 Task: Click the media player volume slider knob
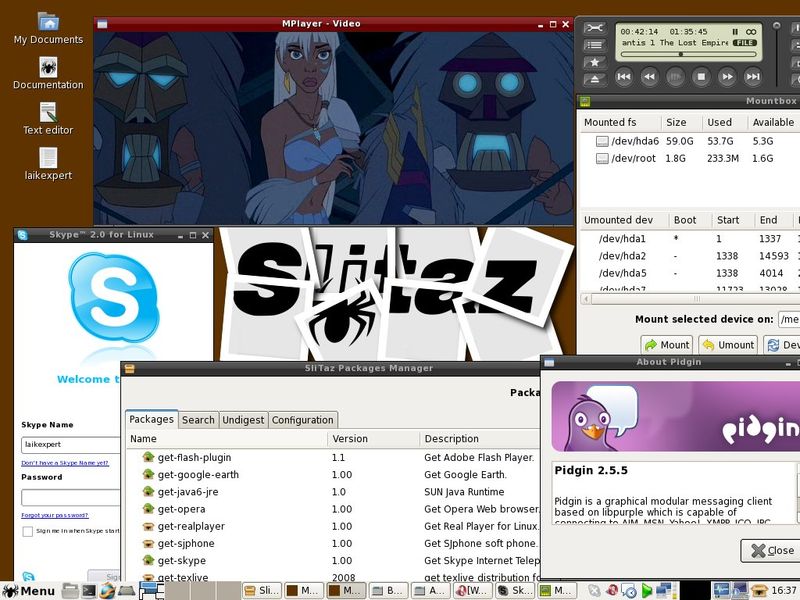pyautogui.click(x=777, y=26)
